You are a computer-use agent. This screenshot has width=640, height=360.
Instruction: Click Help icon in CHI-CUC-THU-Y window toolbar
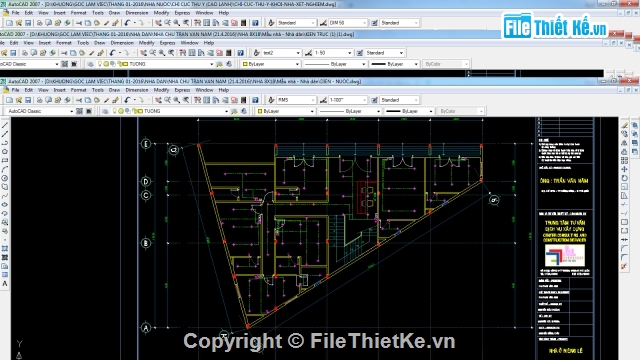pos(255,23)
